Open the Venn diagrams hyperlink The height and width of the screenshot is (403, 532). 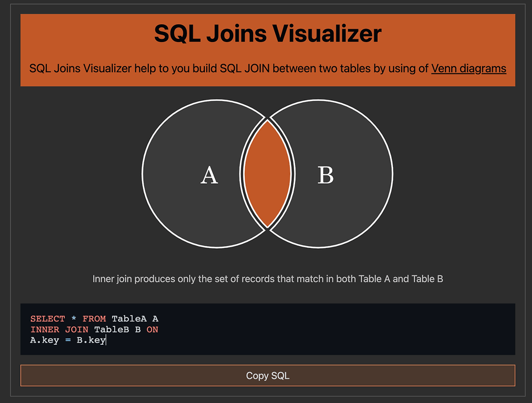click(468, 68)
